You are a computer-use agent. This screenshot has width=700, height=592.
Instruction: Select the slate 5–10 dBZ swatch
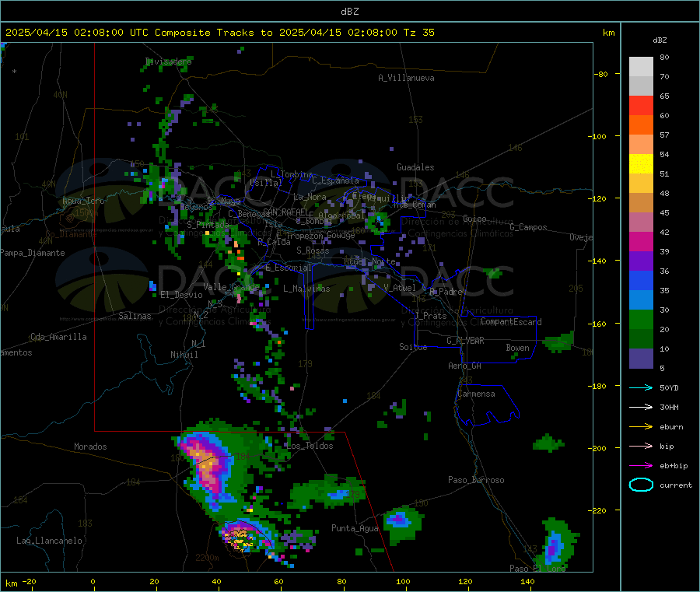pos(641,359)
